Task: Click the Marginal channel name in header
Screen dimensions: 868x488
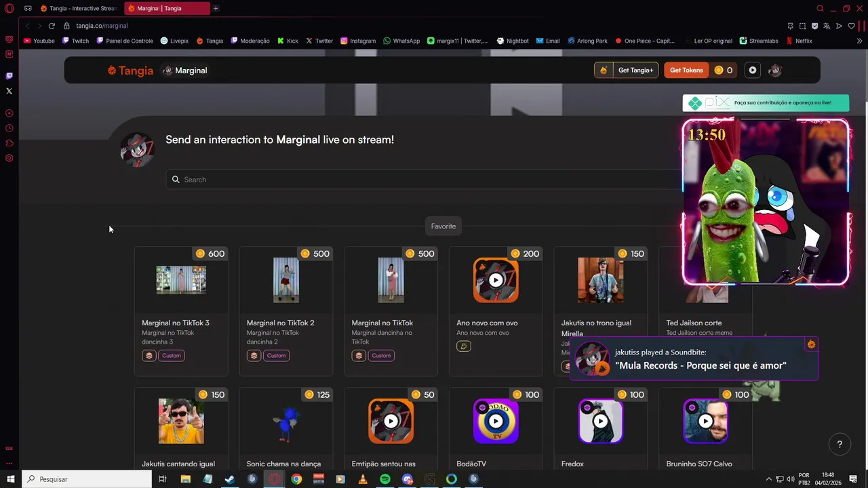Action: click(185, 70)
